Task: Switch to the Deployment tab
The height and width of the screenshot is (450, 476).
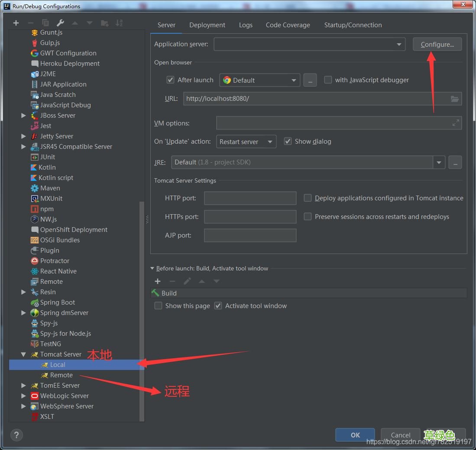Action: (x=207, y=25)
